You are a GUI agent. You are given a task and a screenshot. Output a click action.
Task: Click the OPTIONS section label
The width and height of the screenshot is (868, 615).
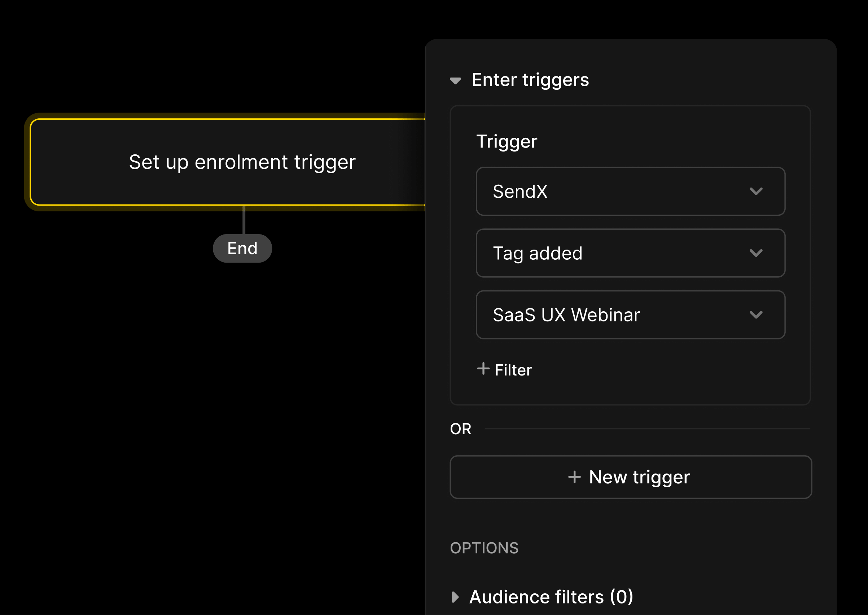pyautogui.click(x=485, y=548)
